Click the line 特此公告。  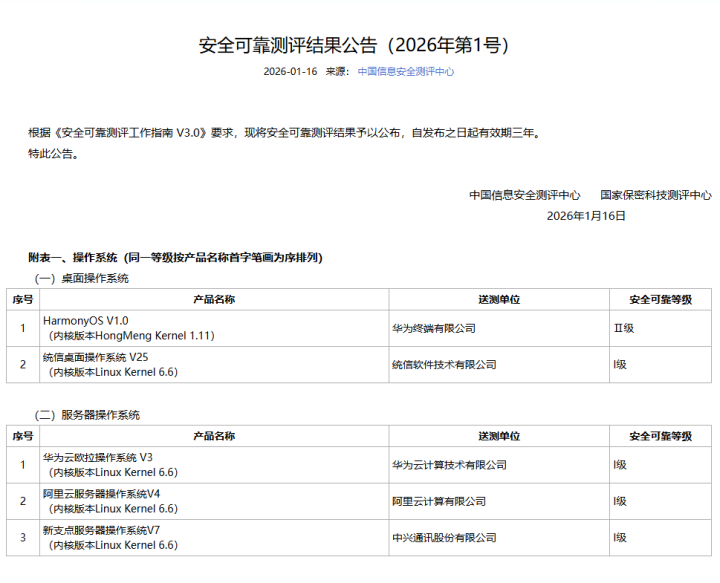[53, 154]
